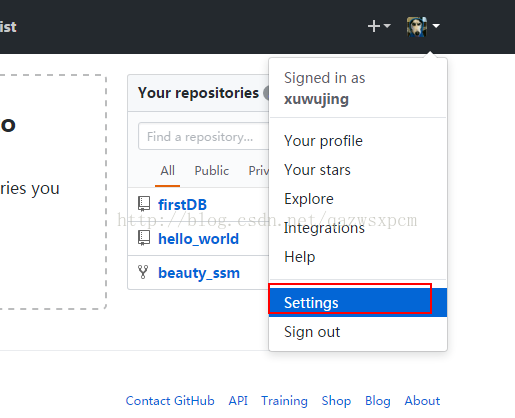Open the hello_world repository
Image resolution: width=515 pixels, height=418 pixels.
(199, 239)
